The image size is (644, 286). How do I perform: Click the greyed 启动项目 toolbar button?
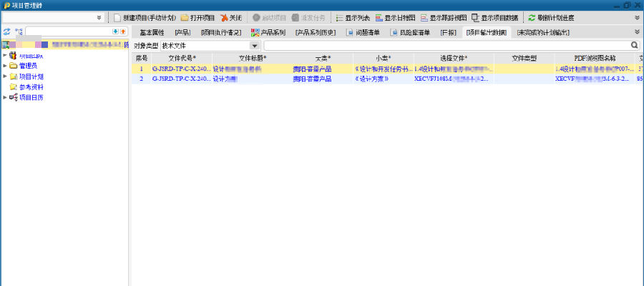coord(270,18)
